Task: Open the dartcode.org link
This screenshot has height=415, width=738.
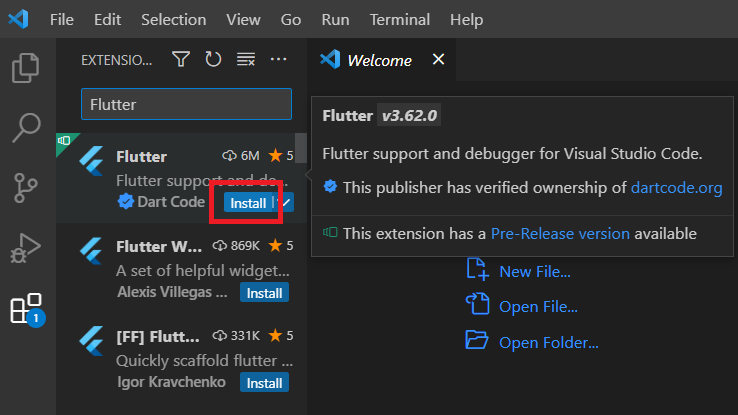Action: pos(676,187)
